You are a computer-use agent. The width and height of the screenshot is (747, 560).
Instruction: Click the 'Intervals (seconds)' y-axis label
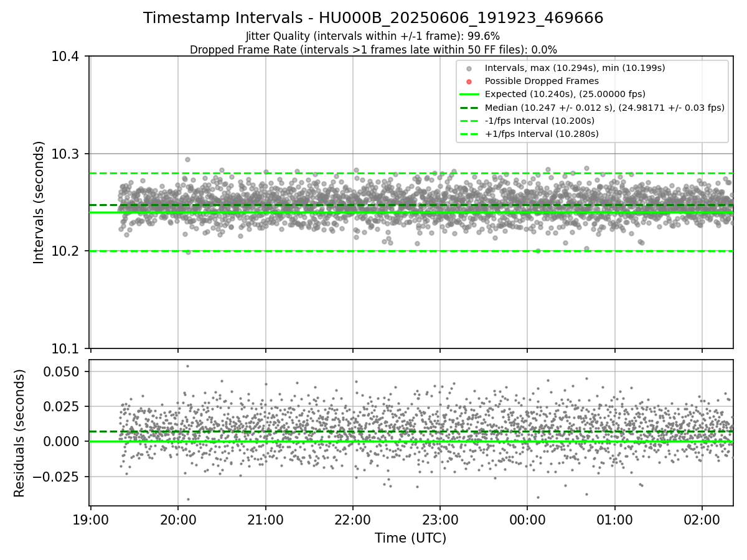tap(39, 202)
